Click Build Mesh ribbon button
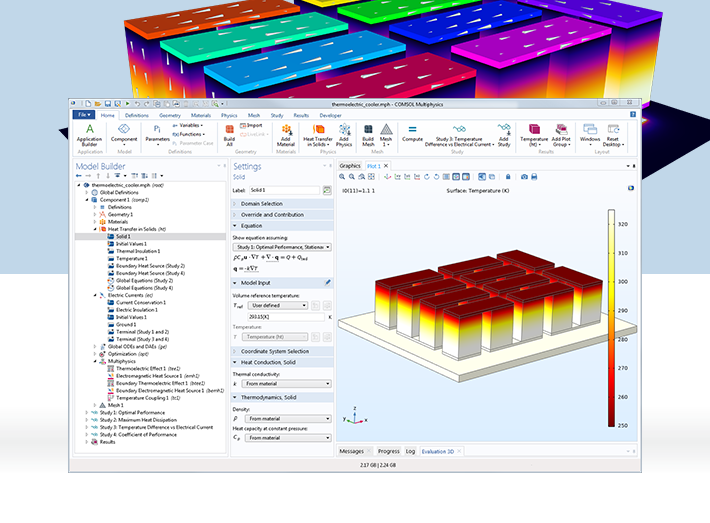Screen dimensions: 710x523 (368, 135)
